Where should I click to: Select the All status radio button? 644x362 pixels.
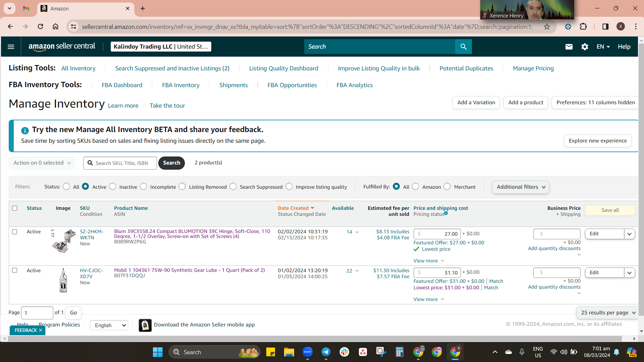coord(66,186)
